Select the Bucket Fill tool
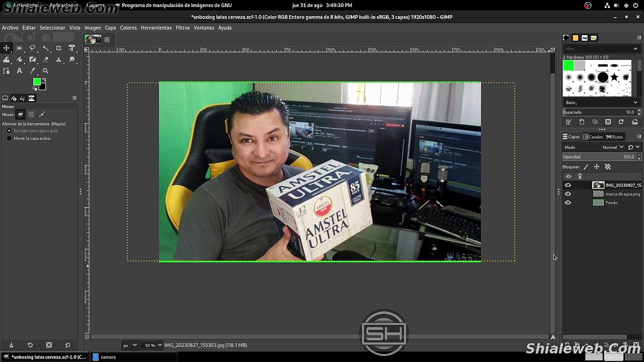The width and height of the screenshot is (644, 362). click(x=20, y=60)
